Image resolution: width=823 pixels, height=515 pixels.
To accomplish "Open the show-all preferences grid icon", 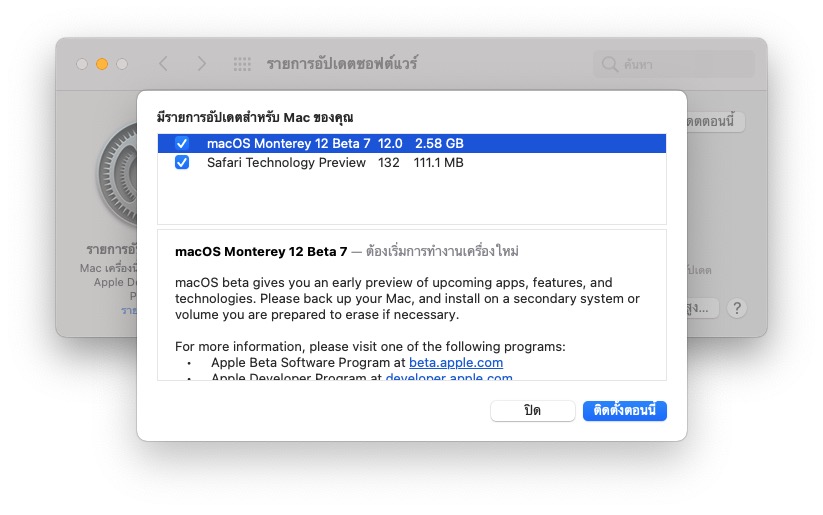I will pyautogui.click(x=242, y=64).
